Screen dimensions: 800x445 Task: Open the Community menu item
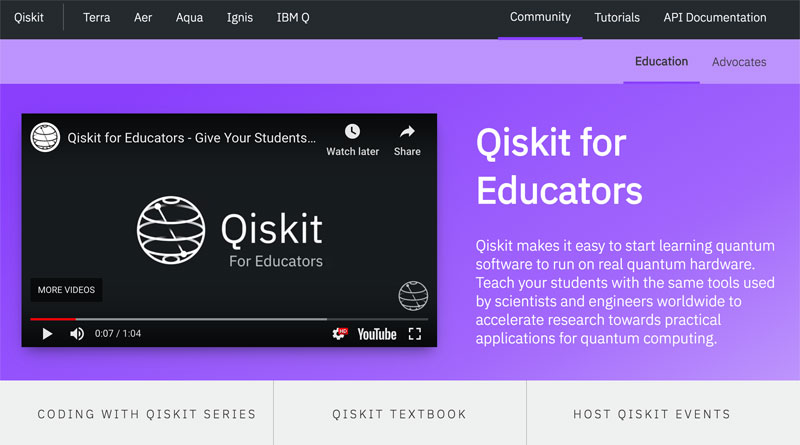pyautogui.click(x=540, y=18)
